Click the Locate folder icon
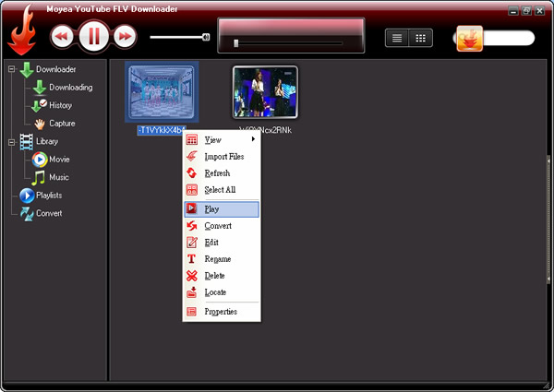 click(192, 292)
